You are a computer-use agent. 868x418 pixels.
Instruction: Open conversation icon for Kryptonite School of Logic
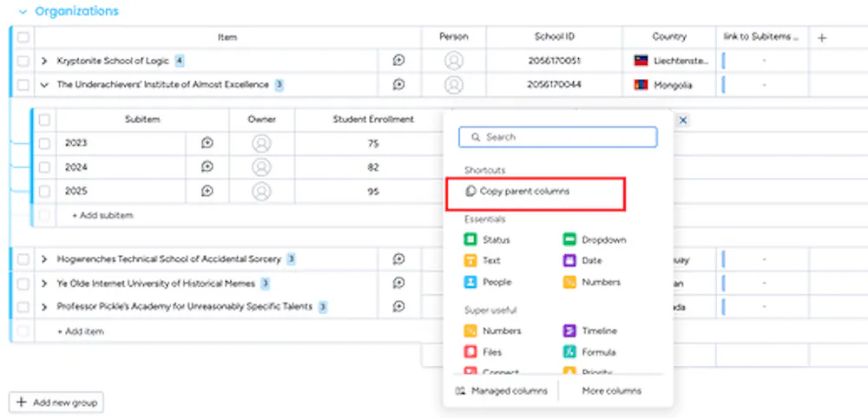[x=398, y=61]
